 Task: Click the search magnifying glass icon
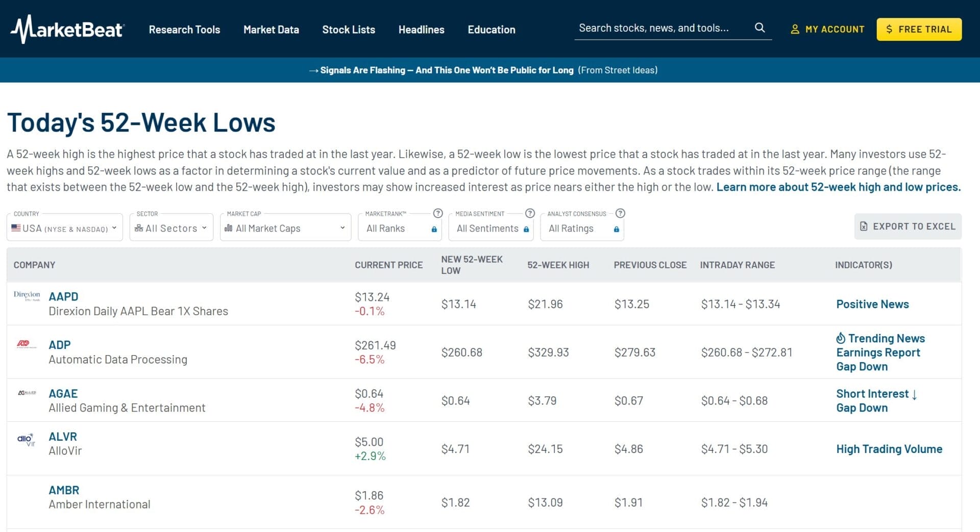pos(760,28)
